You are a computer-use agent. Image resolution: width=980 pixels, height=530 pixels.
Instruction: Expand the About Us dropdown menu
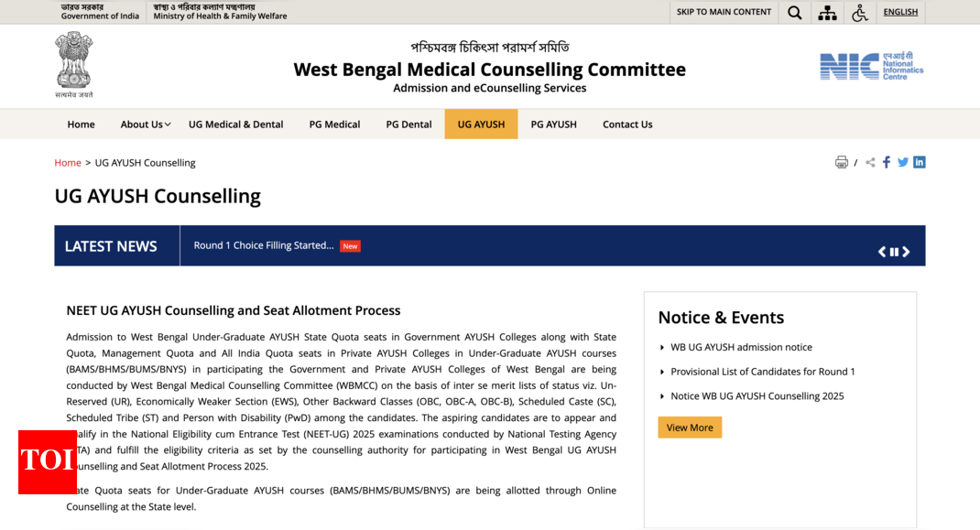[146, 124]
